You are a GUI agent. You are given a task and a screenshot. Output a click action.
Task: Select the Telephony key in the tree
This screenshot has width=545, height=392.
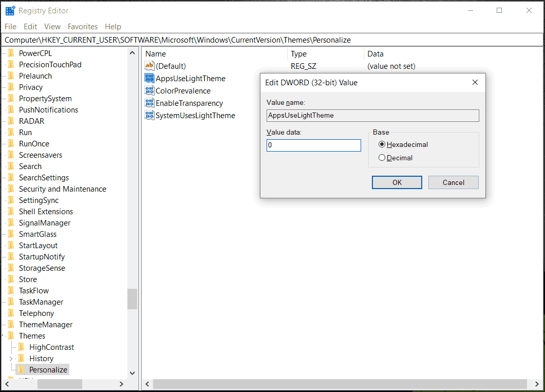[x=36, y=313]
